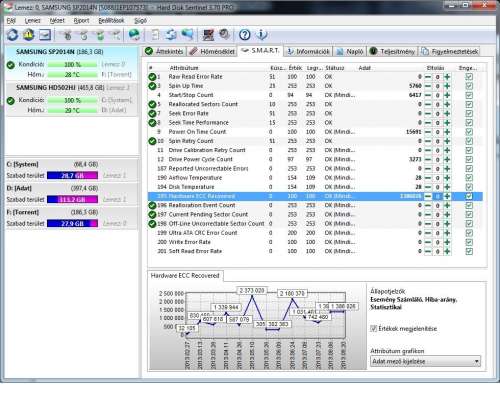Open the Riport menu
This screenshot has height=394, width=500.
pyautogui.click(x=81, y=21)
